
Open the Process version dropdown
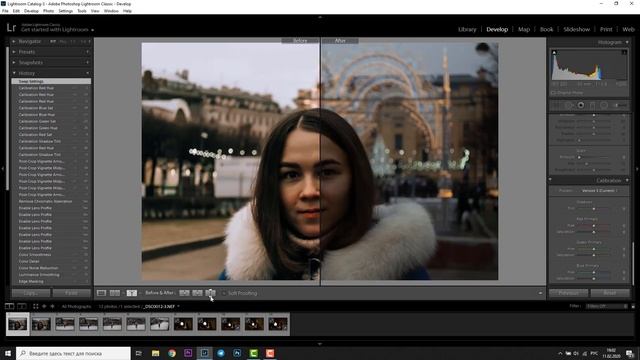point(599,191)
